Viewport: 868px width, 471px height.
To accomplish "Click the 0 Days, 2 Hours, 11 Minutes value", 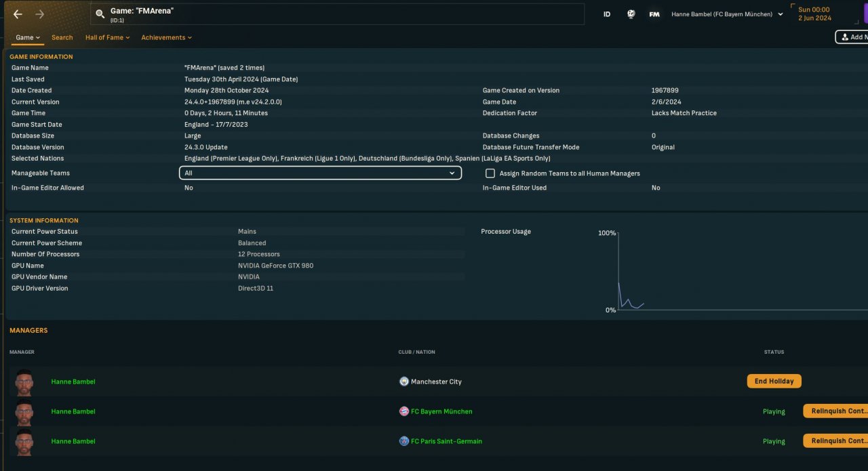I will (226, 113).
